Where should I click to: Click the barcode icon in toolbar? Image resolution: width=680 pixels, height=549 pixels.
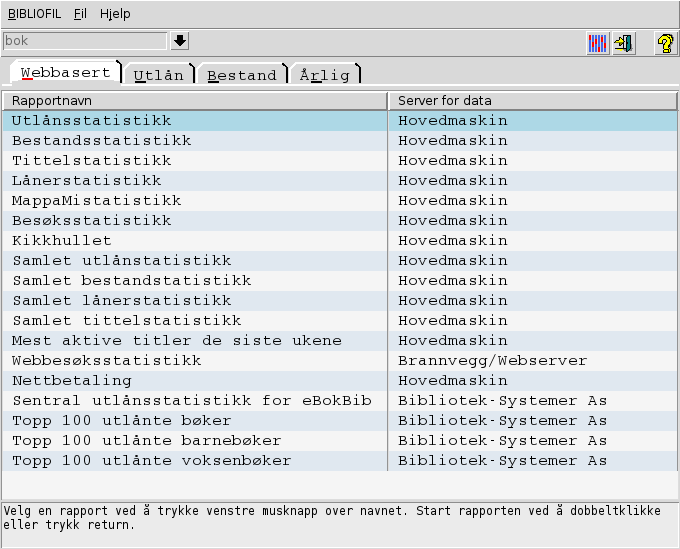coord(597,43)
